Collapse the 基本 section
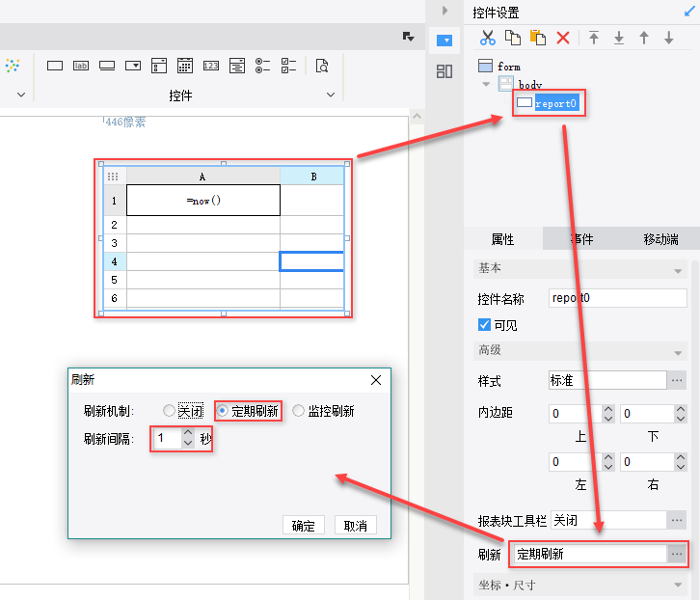The width and height of the screenshot is (700, 600). [678, 271]
